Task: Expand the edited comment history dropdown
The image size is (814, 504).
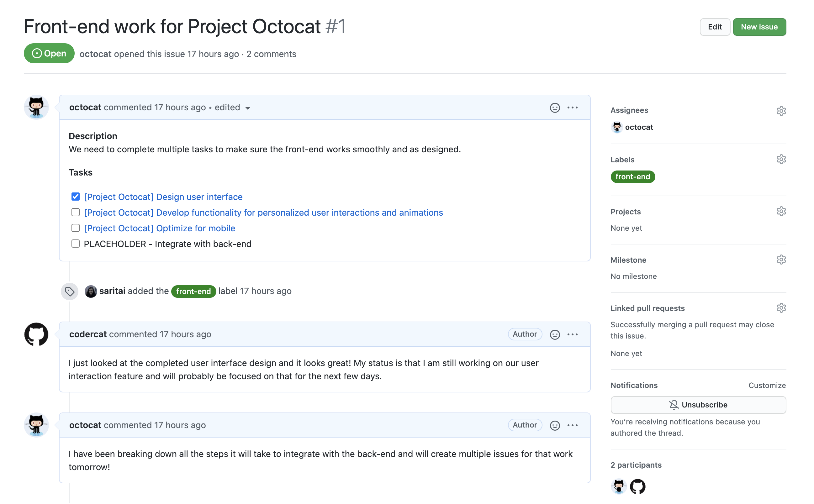Action: (248, 108)
